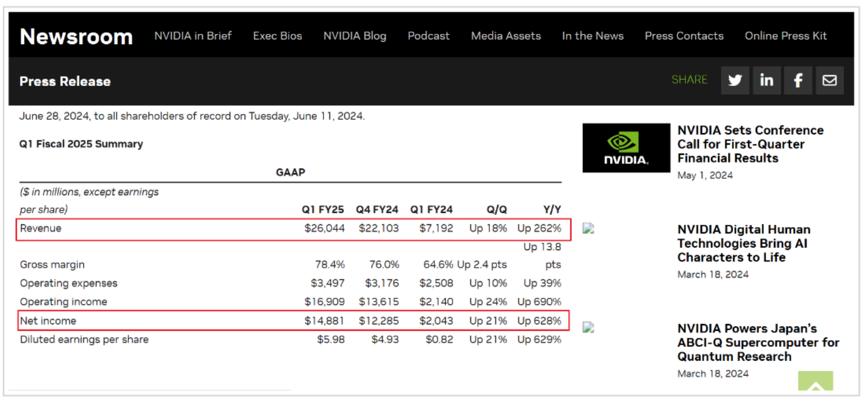
Task: Read NVIDIA Sets Conference Call article
Action: coord(750,145)
